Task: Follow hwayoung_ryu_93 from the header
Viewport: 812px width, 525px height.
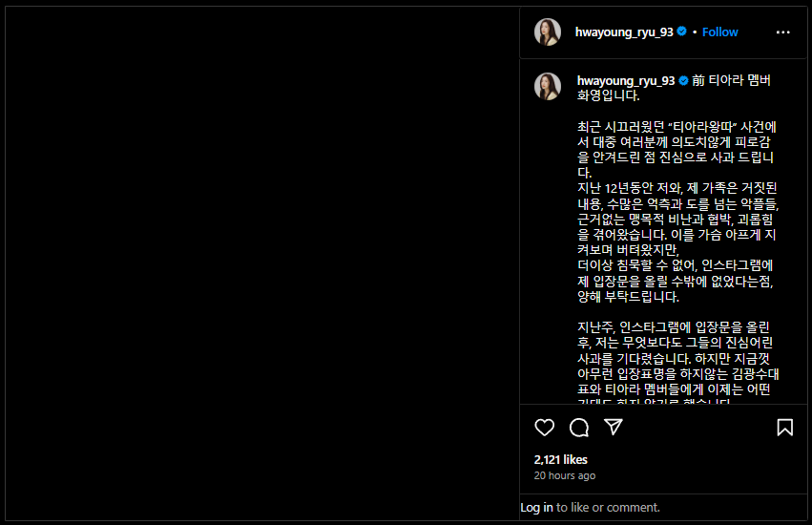Action: [719, 32]
